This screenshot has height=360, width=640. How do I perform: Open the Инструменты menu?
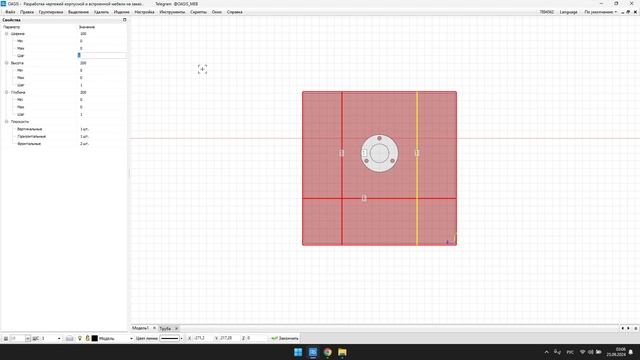click(172, 12)
